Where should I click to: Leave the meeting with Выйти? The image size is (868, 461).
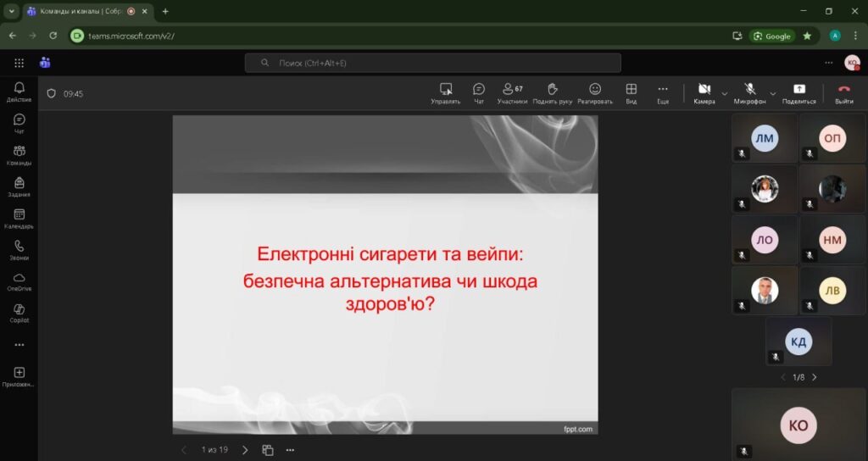(843, 92)
